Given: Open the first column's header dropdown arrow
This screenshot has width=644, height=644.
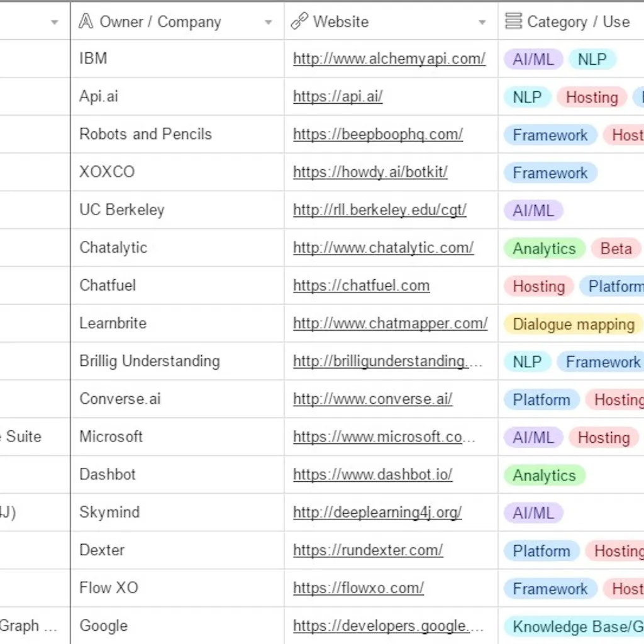Looking at the screenshot, I should (55, 22).
